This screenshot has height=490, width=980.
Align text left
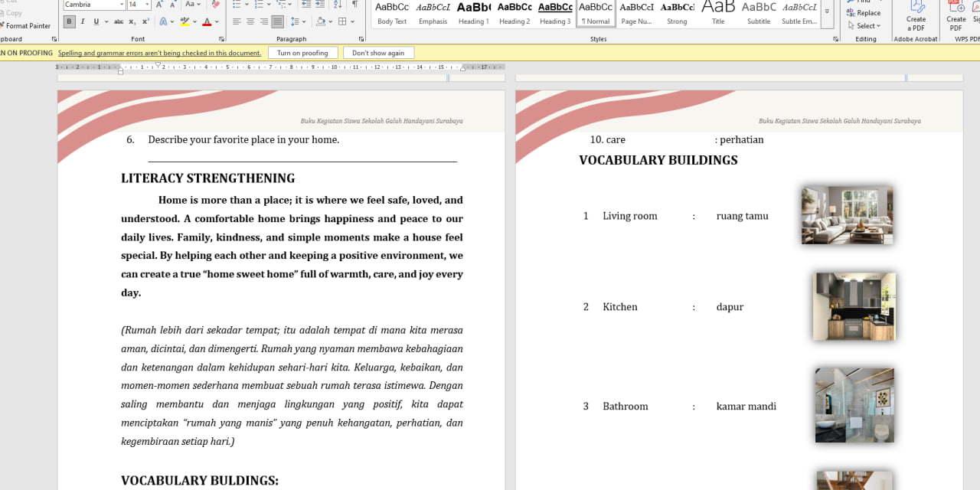[x=237, y=21]
